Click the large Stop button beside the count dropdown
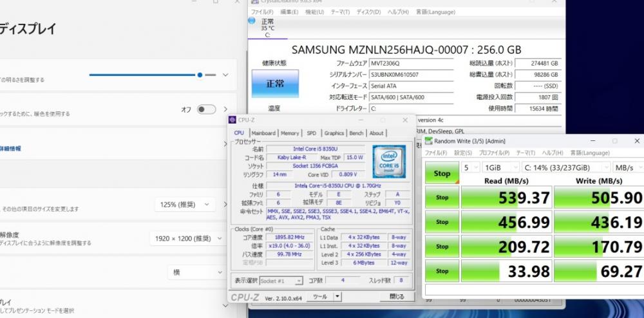 442,173
